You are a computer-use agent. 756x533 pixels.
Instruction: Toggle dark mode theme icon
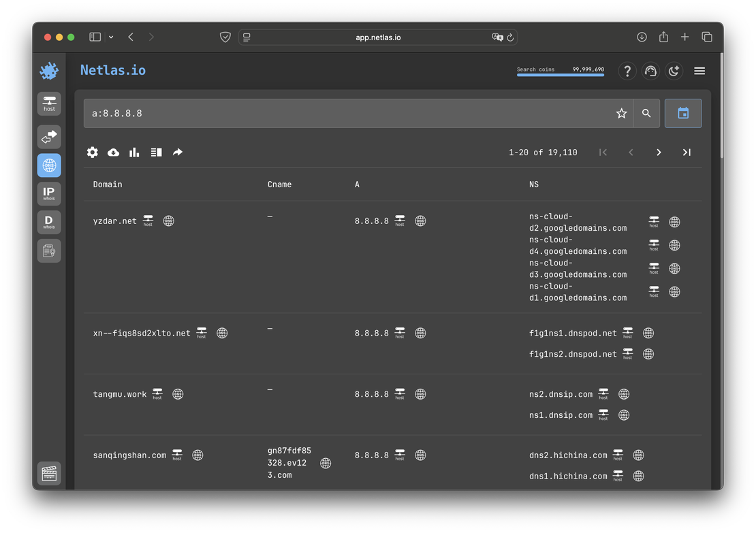point(674,71)
